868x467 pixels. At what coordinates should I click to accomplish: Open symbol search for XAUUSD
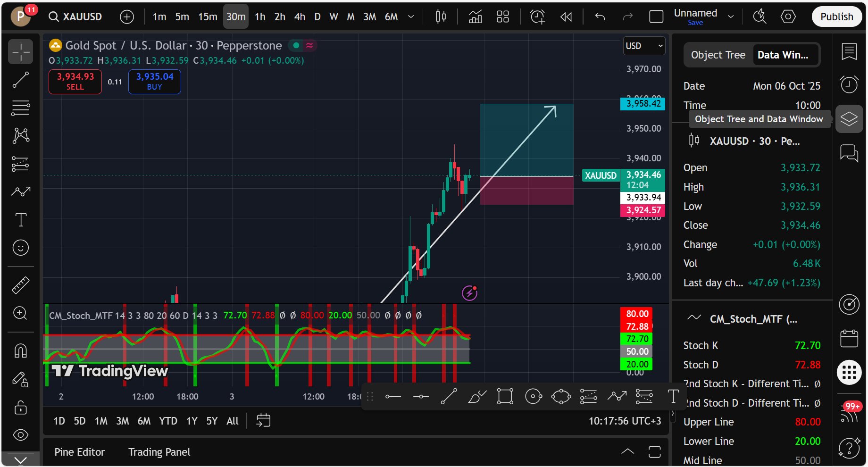coord(75,17)
